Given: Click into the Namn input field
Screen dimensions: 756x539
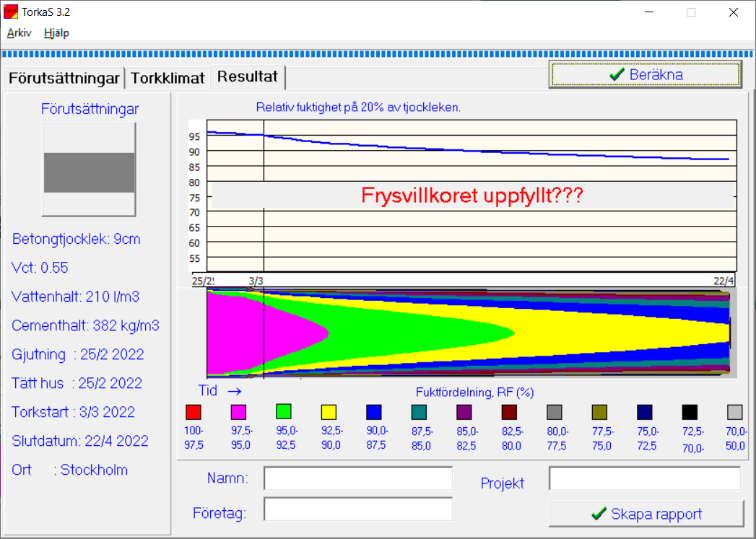Looking at the screenshot, I should tap(358, 478).
